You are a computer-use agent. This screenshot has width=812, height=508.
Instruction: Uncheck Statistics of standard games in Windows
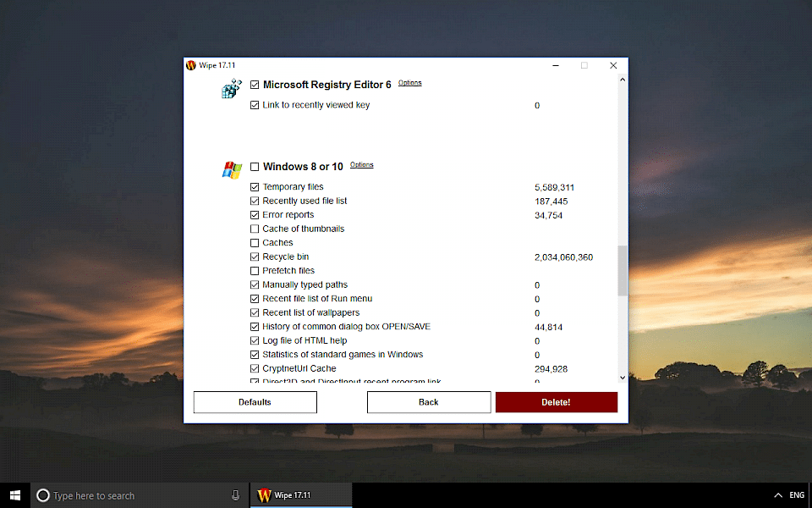[255, 355]
